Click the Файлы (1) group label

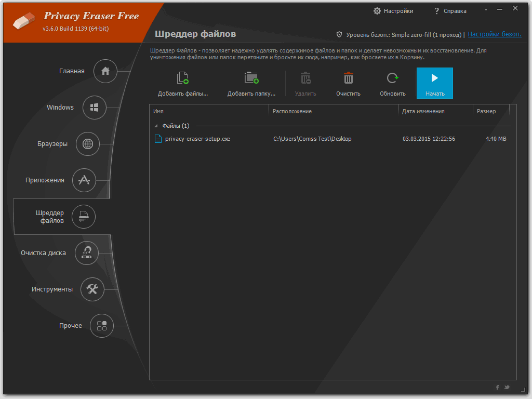[176, 126]
